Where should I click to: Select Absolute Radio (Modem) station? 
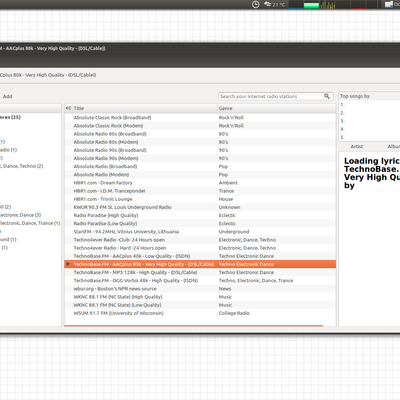pyautogui.click(x=200, y=175)
